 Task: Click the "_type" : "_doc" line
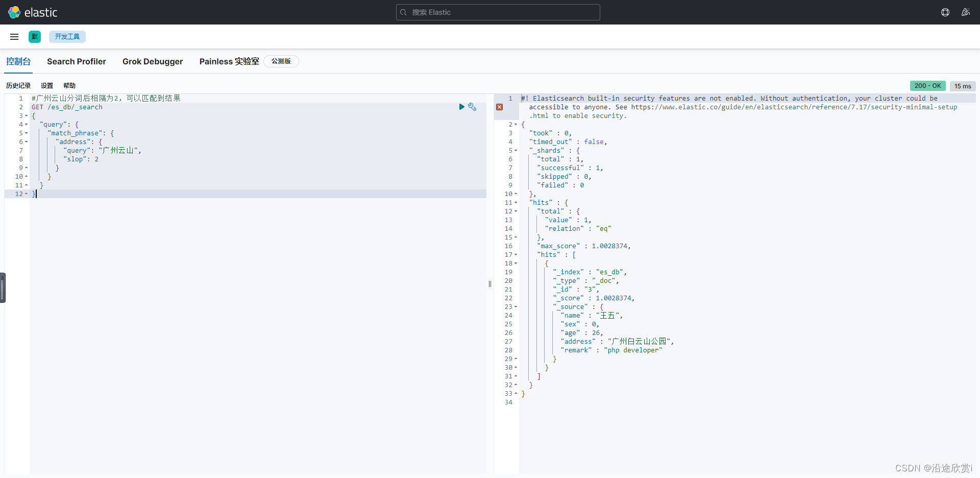coord(586,281)
